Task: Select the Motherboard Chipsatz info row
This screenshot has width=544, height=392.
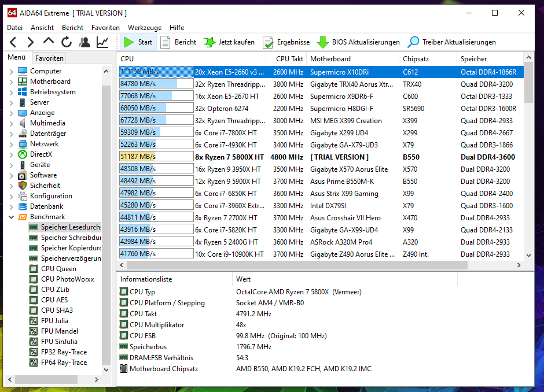Action: (x=288, y=369)
